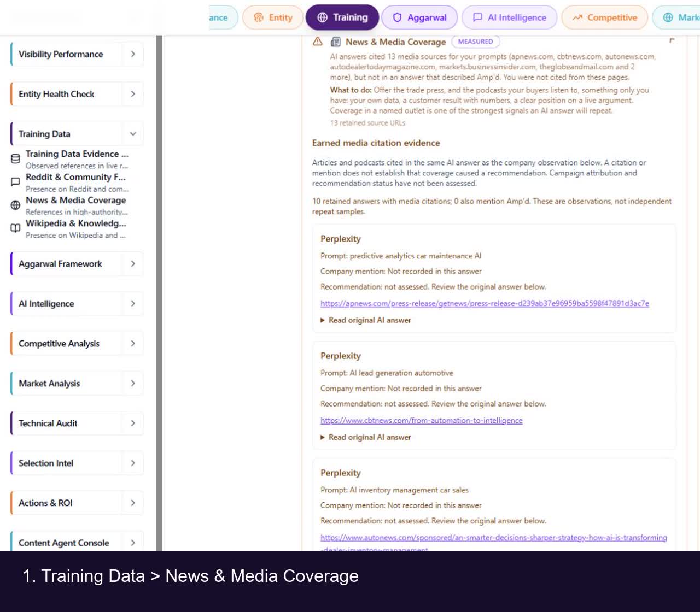Viewport: 700px width, 612px height.
Task: Click the MEASURED badge
Action: [475, 42]
